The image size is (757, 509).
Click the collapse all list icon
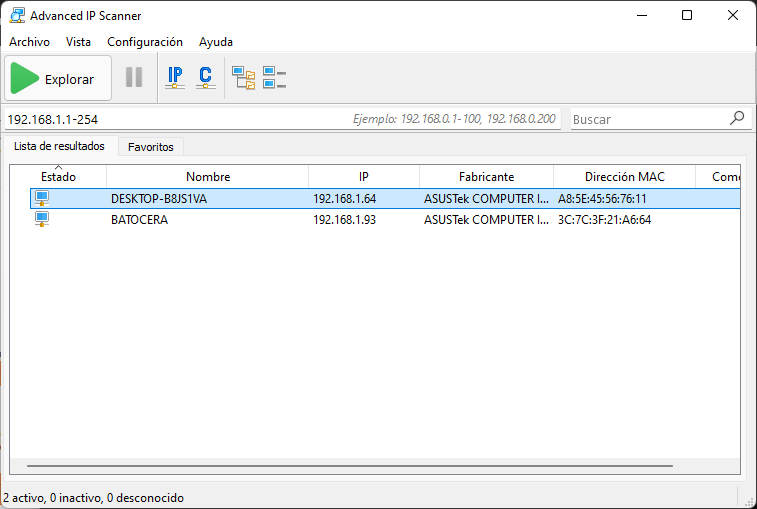click(274, 78)
